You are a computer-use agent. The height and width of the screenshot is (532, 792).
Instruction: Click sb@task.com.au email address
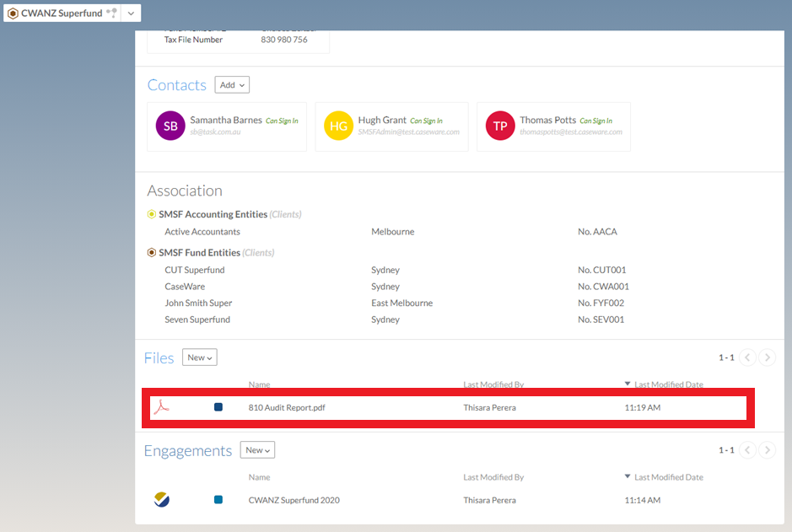[215, 132]
